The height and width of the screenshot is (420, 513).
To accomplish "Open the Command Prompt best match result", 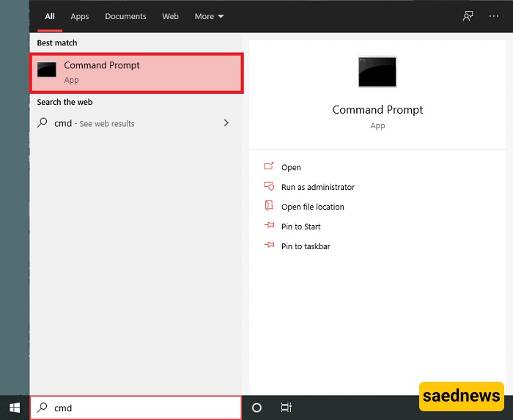I will (136, 73).
